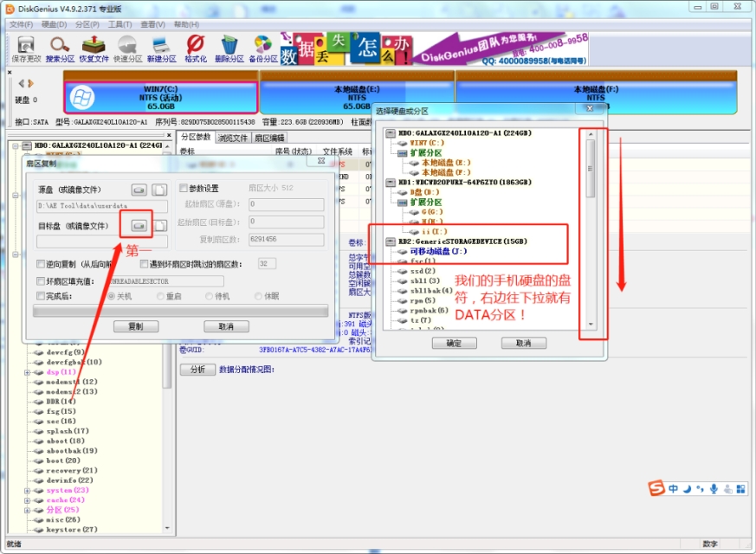Select the 重启 restart radio button
756x554 pixels.
coord(159,296)
